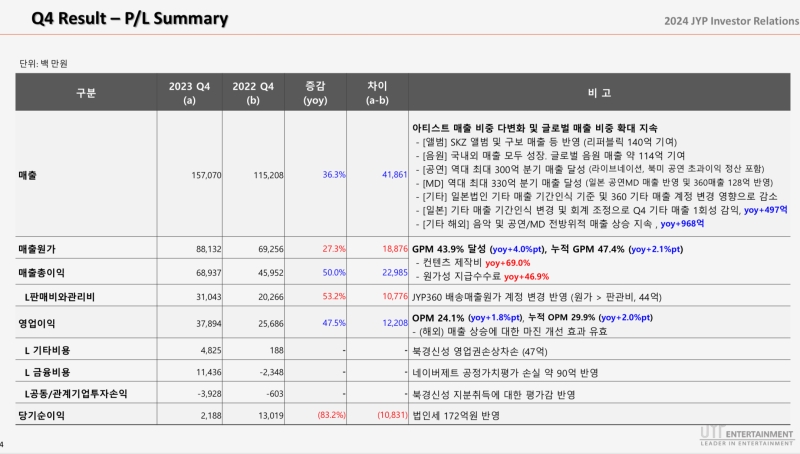The image size is (800, 454).
Task: Click the value '-3,928'
Action: [x=210, y=394]
